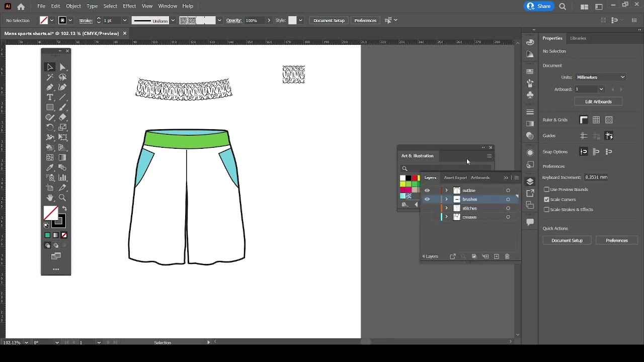Select the Mesh tool
644x362 pixels.
point(50,158)
